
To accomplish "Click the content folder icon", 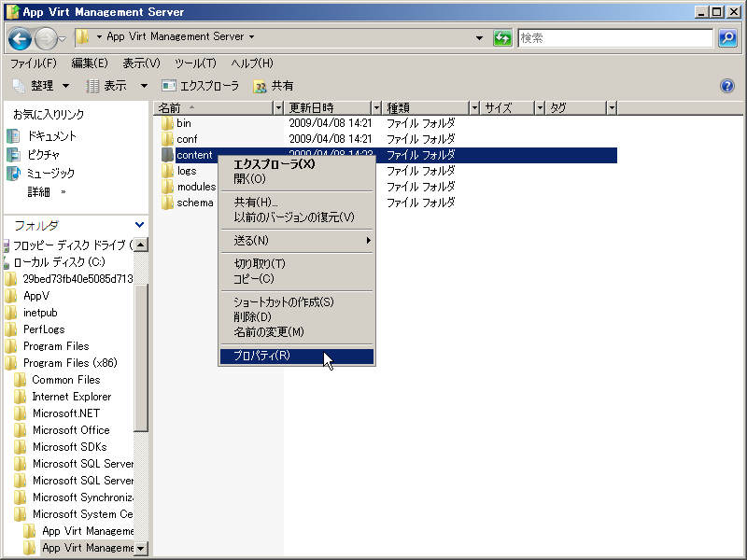I will [167, 155].
